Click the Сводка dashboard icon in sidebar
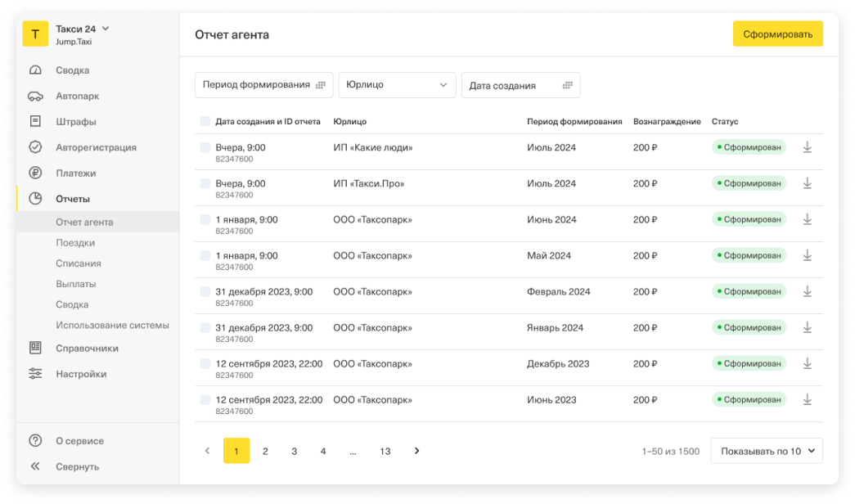 point(35,70)
